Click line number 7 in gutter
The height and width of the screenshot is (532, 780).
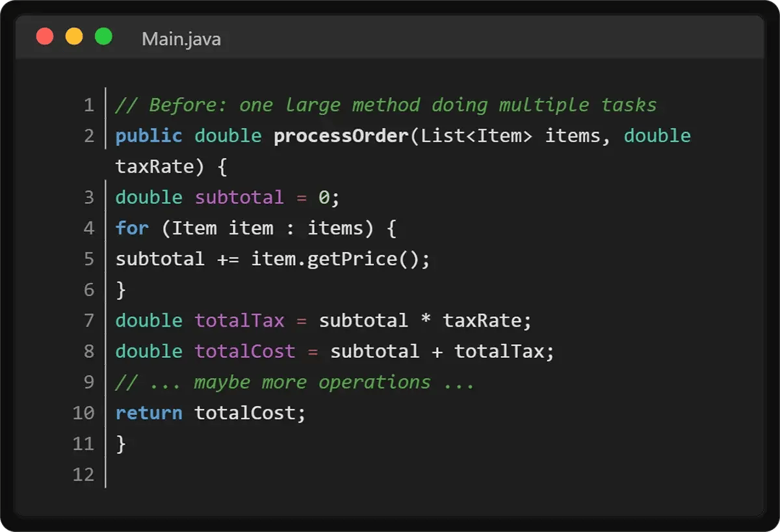(x=89, y=320)
